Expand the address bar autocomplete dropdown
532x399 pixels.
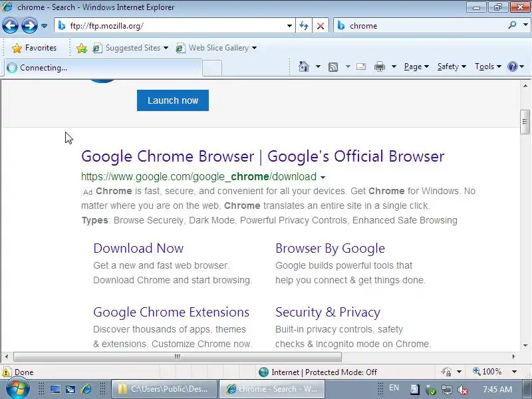(289, 26)
